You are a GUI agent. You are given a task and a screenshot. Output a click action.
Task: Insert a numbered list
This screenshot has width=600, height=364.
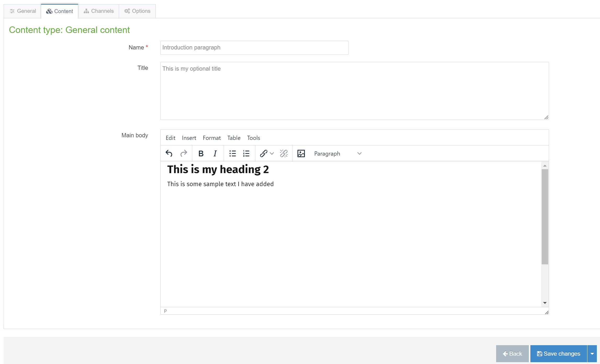246,153
